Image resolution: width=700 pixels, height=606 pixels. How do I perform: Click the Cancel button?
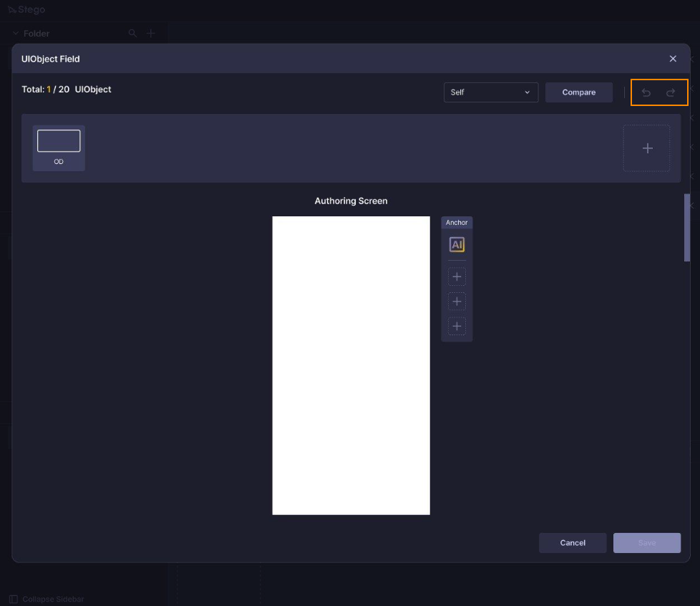point(572,543)
